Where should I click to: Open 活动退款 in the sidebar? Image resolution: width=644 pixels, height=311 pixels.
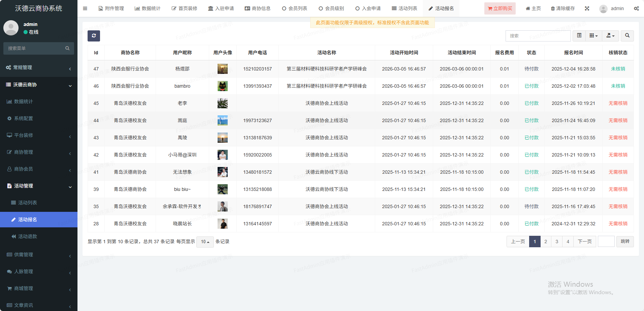point(28,236)
